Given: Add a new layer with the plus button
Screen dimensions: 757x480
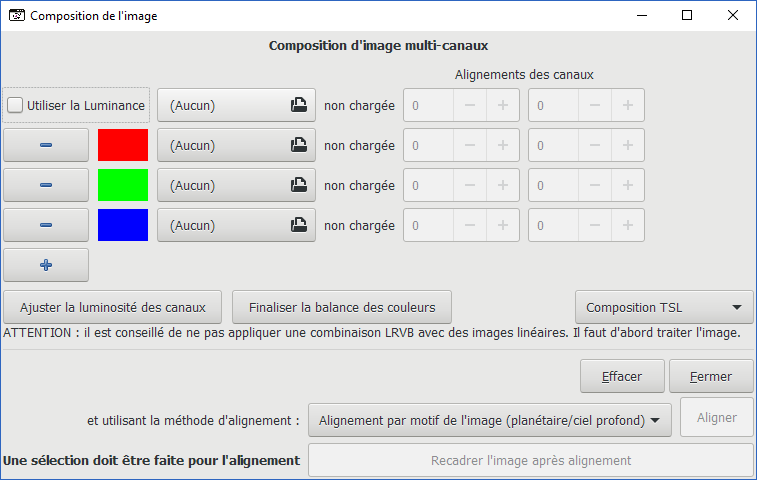Looking at the screenshot, I should pyautogui.click(x=46, y=265).
